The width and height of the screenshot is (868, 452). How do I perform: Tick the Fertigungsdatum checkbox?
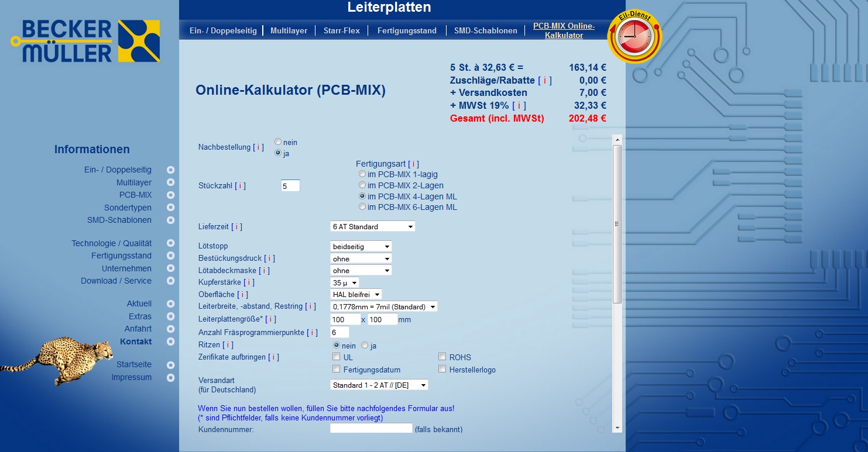336,369
